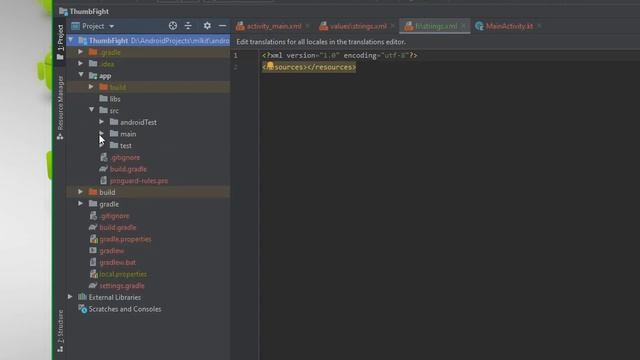Click the locate/scroll from source target icon
This screenshot has height=360, width=640.
[x=173, y=26]
